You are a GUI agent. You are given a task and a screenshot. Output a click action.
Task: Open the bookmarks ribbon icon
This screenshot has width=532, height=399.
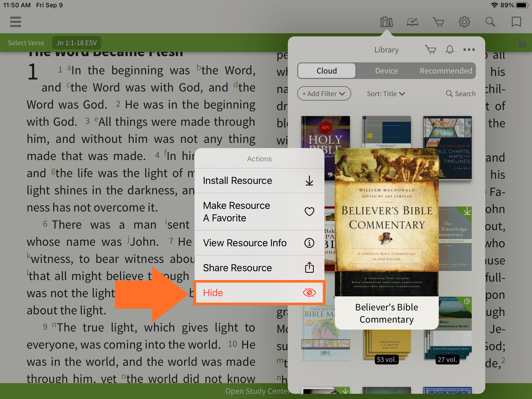coord(516,22)
